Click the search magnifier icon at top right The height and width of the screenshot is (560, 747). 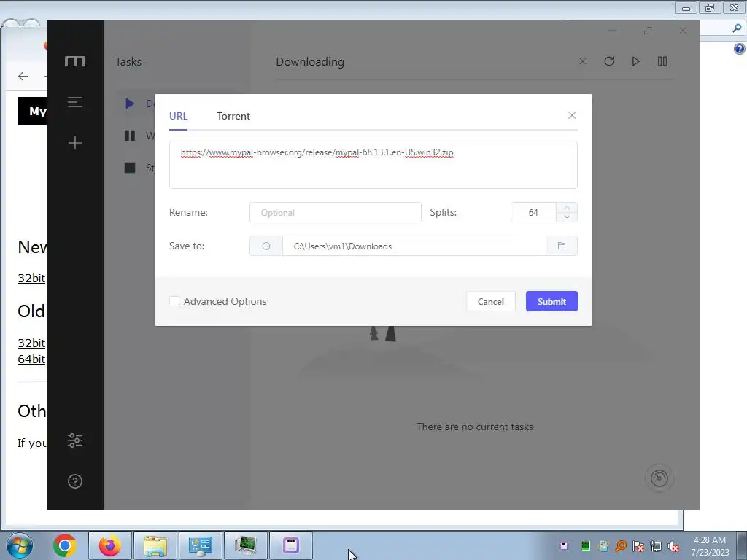click(737, 28)
